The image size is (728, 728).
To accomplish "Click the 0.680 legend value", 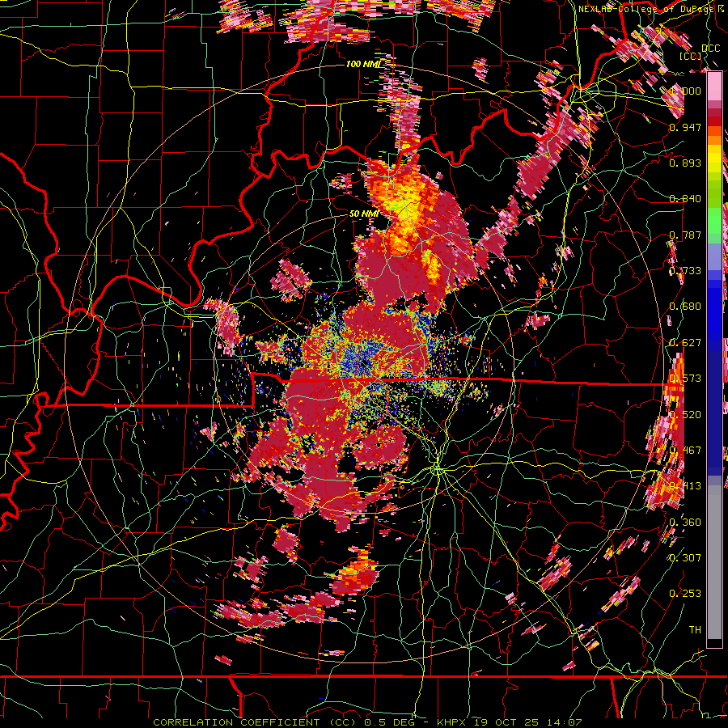I will point(685,307).
